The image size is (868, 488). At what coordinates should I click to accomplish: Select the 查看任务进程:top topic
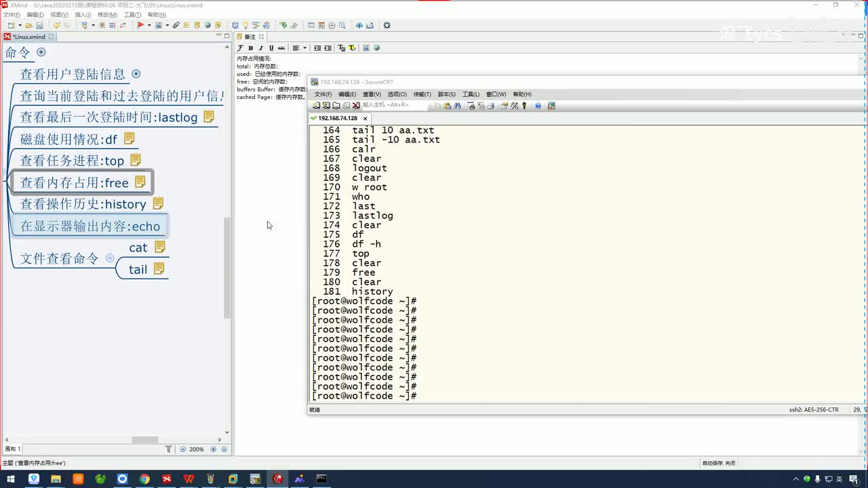click(x=72, y=161)
